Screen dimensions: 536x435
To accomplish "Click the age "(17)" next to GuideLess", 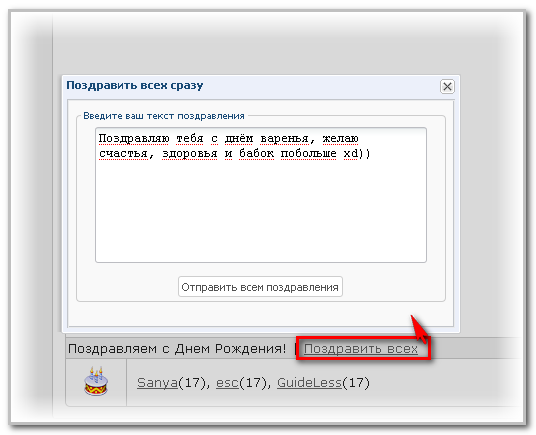I will coord(356,383).
